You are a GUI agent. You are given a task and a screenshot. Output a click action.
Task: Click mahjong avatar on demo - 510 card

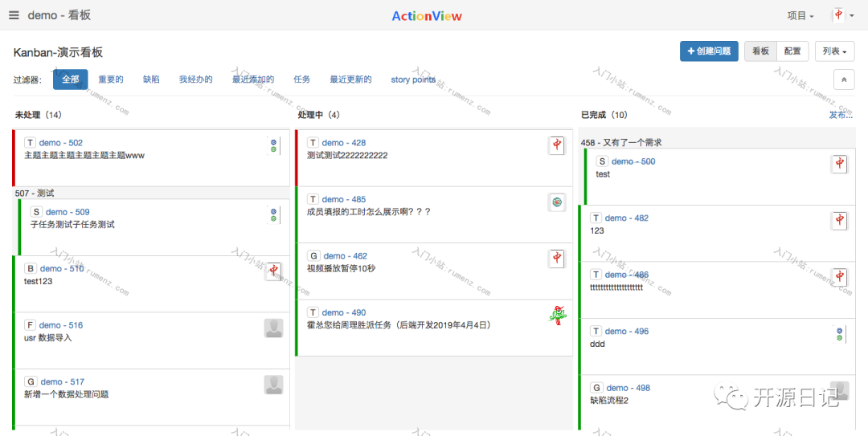pyautogui.click(x=273, y=271)
